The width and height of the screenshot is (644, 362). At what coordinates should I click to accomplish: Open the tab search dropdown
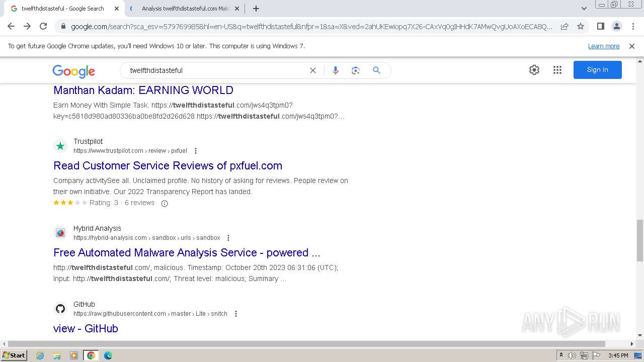point(584,9)
